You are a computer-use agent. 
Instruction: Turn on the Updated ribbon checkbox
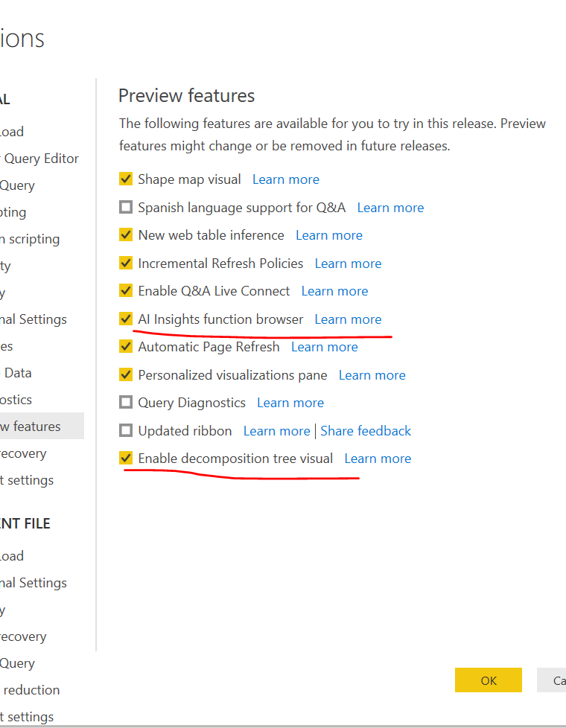coord(126,431)
